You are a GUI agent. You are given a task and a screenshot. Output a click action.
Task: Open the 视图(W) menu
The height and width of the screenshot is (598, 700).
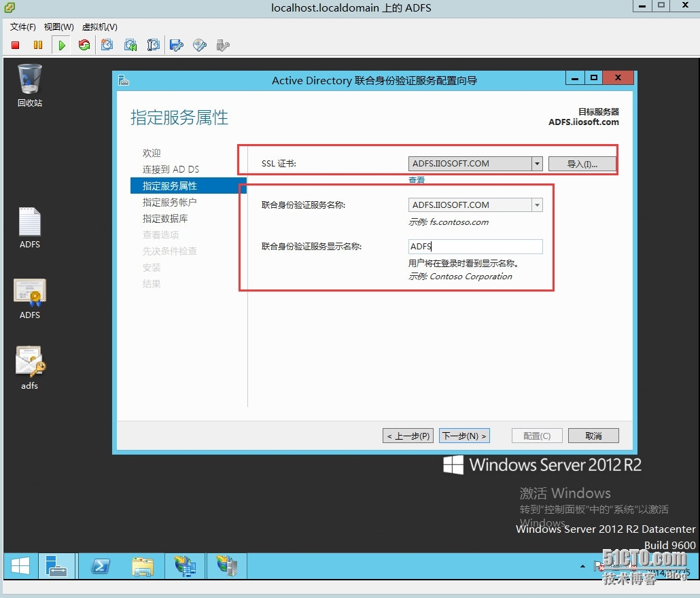point(59,27)
